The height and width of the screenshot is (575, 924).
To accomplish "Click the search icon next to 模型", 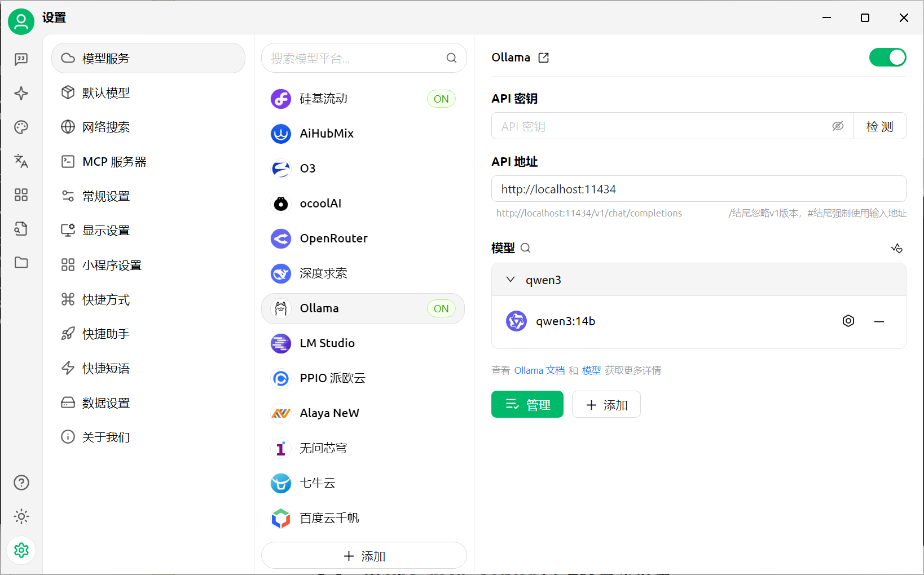I will 525,247.
